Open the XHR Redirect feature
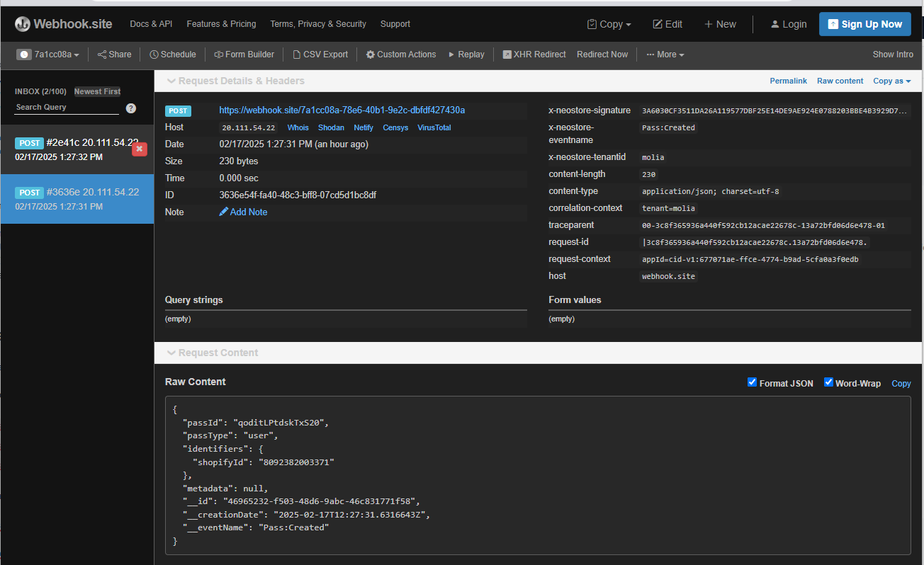924x565 pixels. coord(534,54)
